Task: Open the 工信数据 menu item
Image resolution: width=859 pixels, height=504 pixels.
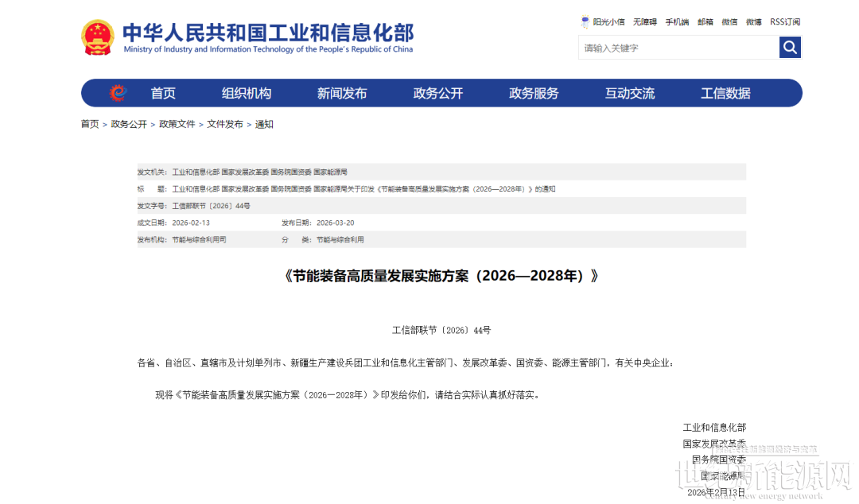Action: point(725,93)
